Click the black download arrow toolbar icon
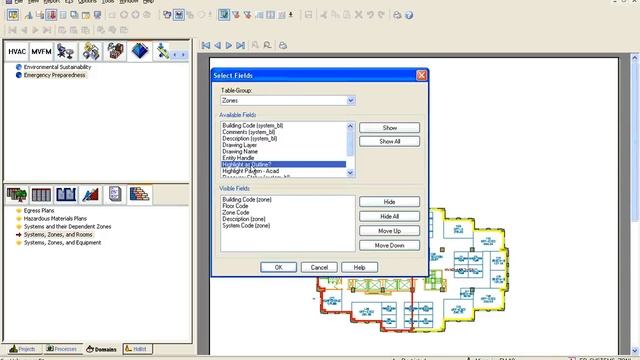 291,15
